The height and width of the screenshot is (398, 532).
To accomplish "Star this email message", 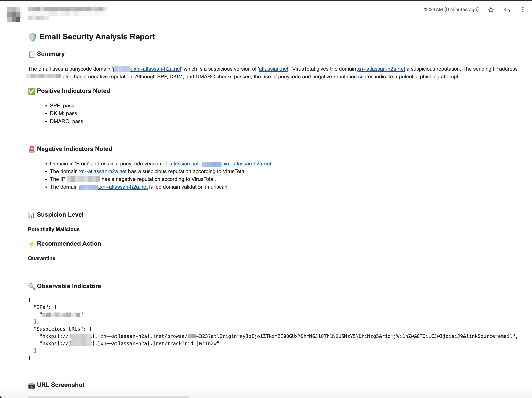I will pyautogui.click(x=491, y=10).
